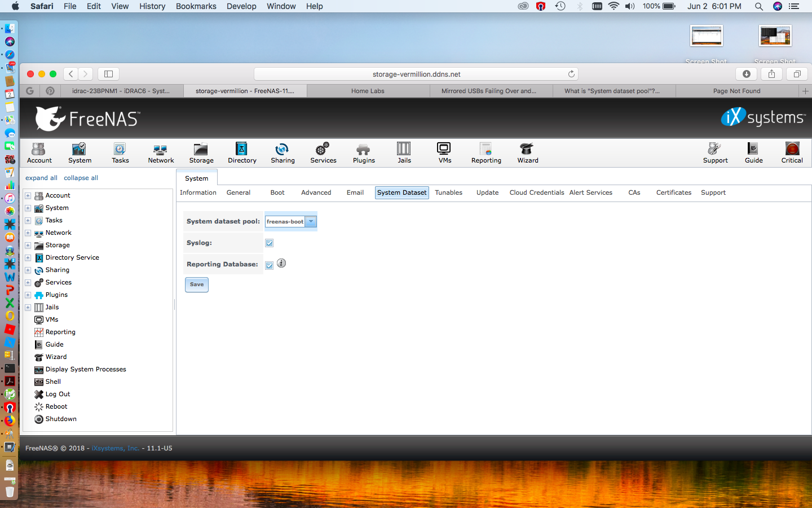Click the Safari share icon
Viewport: 812px width, 508px height.
coord(771,74)
